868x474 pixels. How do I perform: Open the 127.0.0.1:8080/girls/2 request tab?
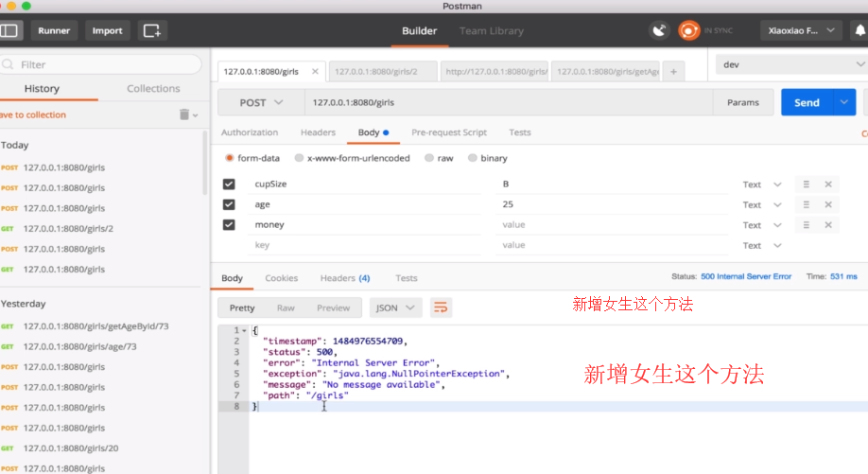(x=382, y=72)
